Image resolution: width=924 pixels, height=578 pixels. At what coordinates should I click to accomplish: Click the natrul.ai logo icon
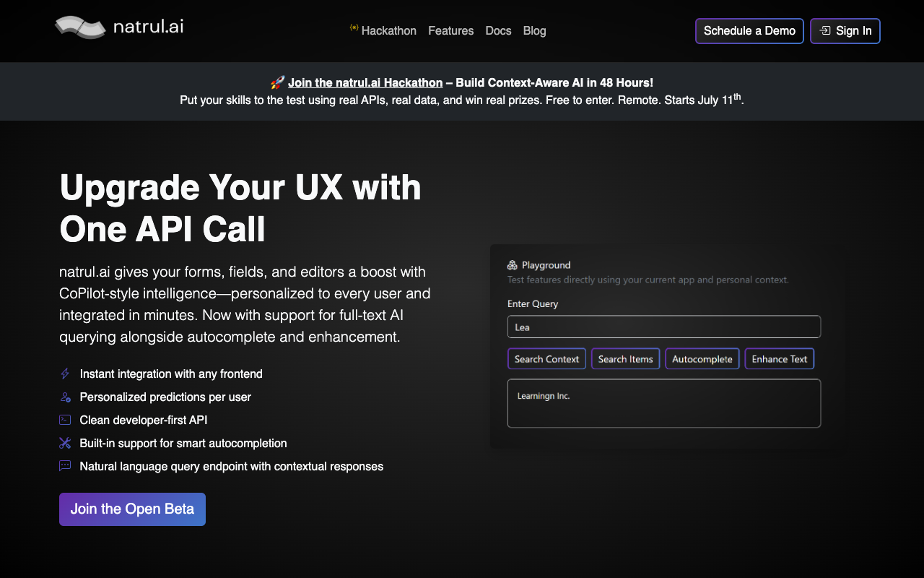click(80, 27)
